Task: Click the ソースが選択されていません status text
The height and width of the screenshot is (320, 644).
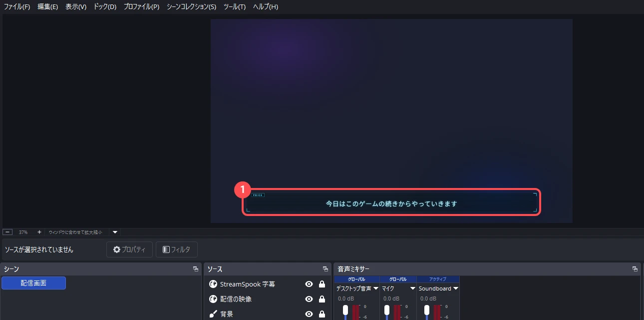Action: pos(39,249)
